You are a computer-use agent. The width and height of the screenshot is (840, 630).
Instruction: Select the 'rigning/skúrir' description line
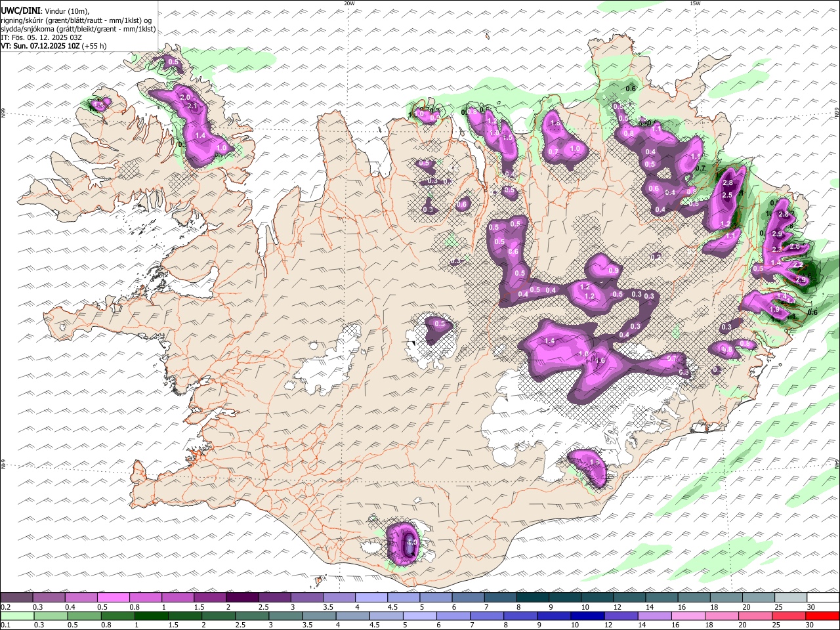click(x=76, y=20)
